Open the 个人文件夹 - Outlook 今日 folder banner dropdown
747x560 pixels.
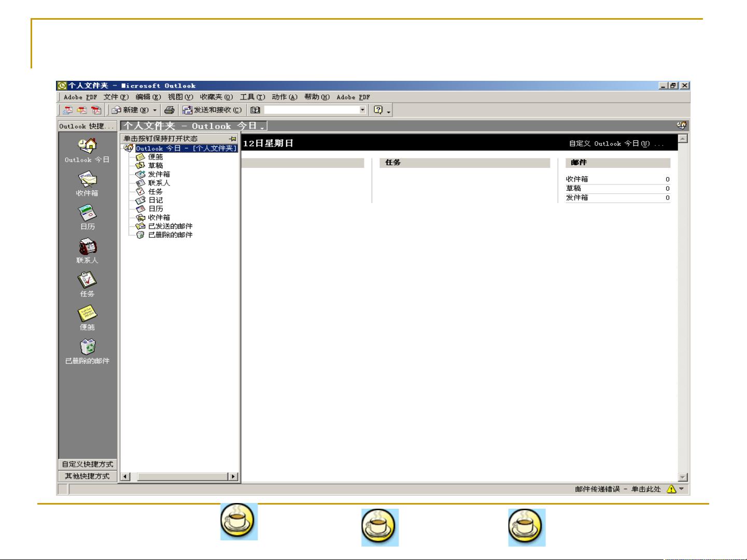coord(193,126)
